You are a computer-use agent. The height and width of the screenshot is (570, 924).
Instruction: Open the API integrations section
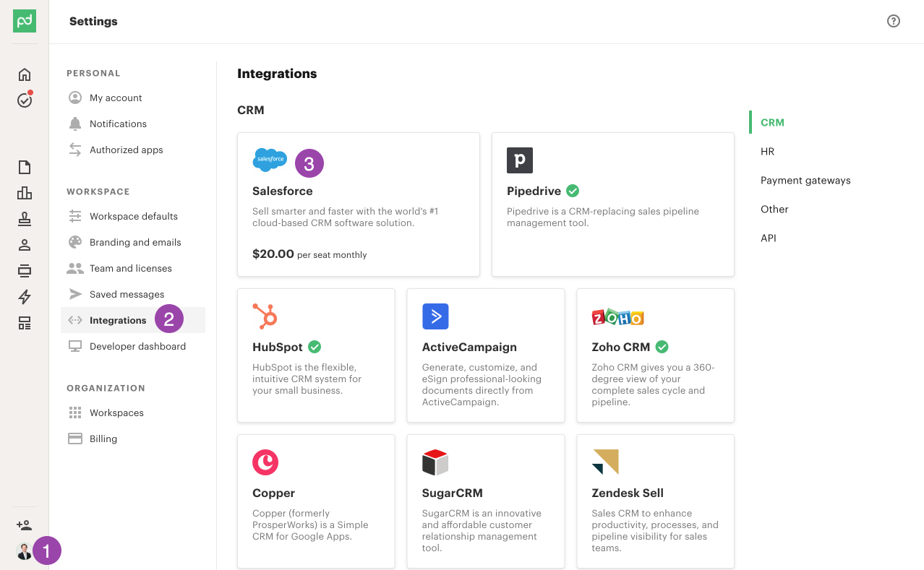point(768,238)
